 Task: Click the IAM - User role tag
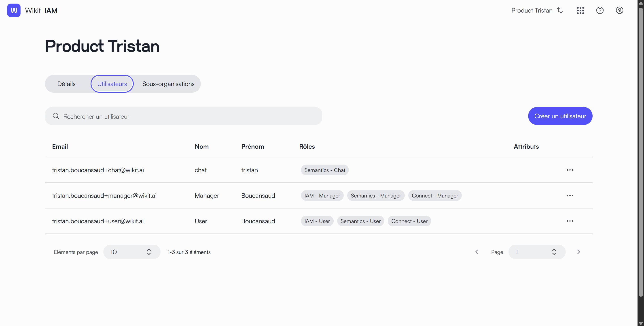pyautogui.click(x=317, y=221)
